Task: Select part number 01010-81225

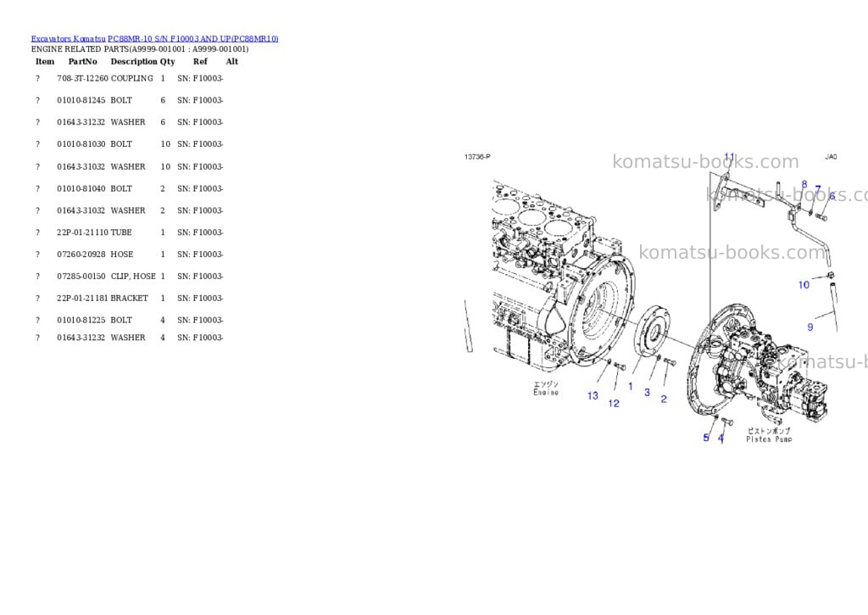Action: [x=81, y=321]
